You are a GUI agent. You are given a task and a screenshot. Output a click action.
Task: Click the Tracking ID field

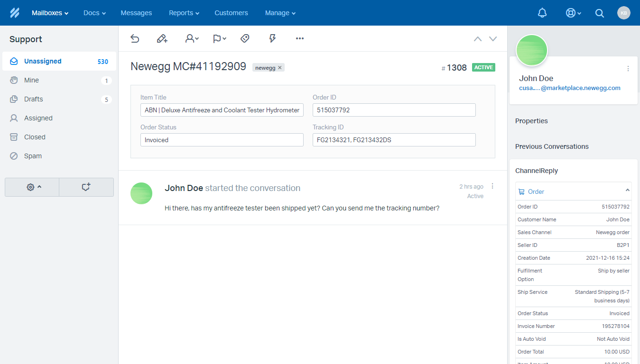394,140
